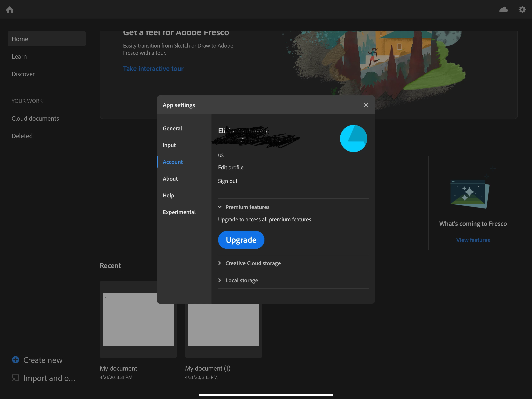Switch to the General settings tab
532x399 pixels.
172,128
